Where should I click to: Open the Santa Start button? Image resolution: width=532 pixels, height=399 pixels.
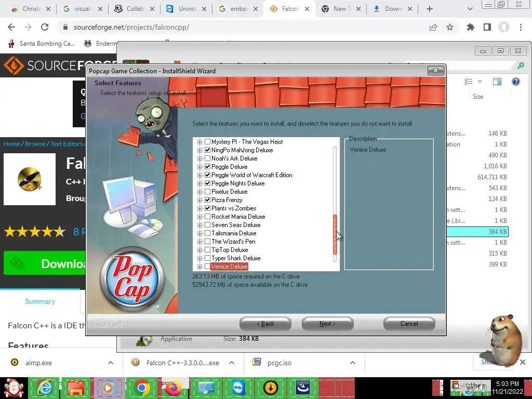point(14,388)
